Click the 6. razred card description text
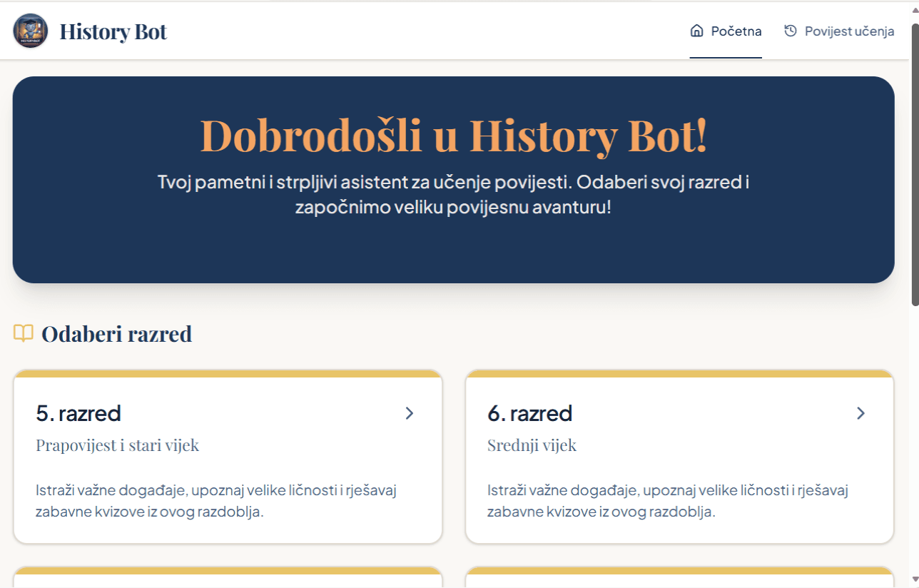 click(x=668, y=501)
